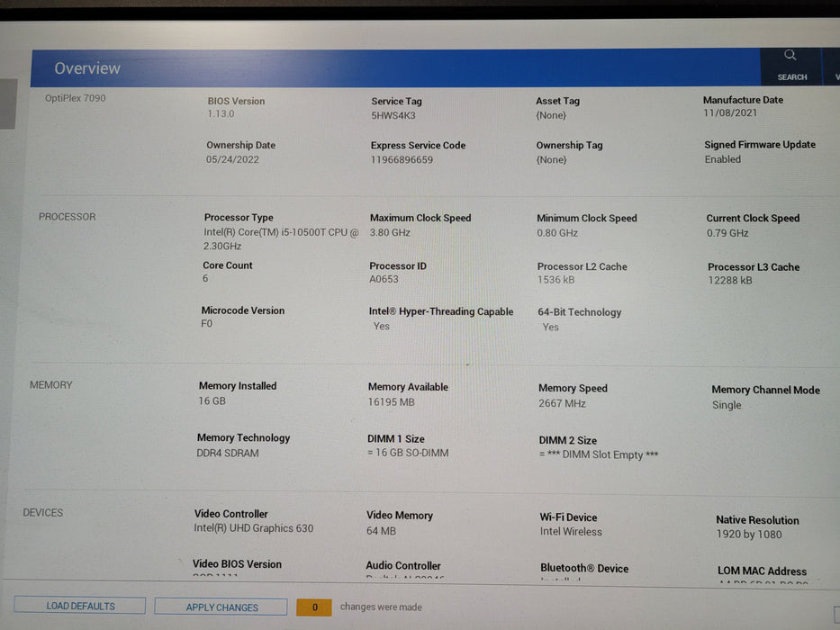Viewport: 840px width, 630px height.
Task: Select Core Count value 6
Action: point(205,278)
